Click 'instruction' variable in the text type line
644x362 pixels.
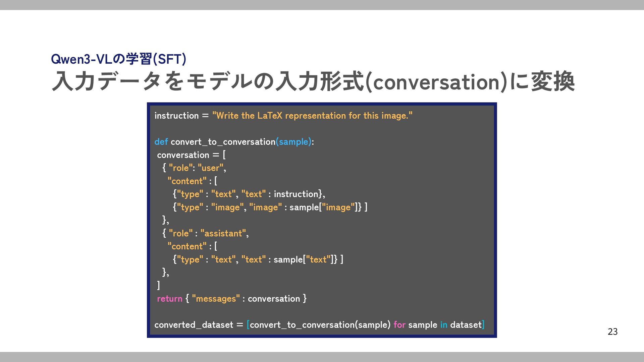(x=296, y=194)
